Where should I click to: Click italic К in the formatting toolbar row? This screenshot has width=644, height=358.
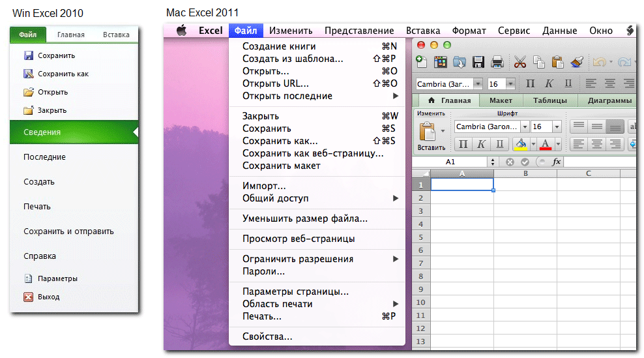pyautogui.click(x=549, y=84)
